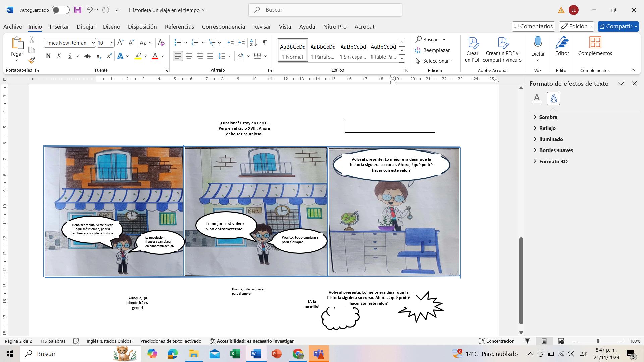Show paragraph marks with pilcrow icon
644x362 pixels.
(265, 43)
